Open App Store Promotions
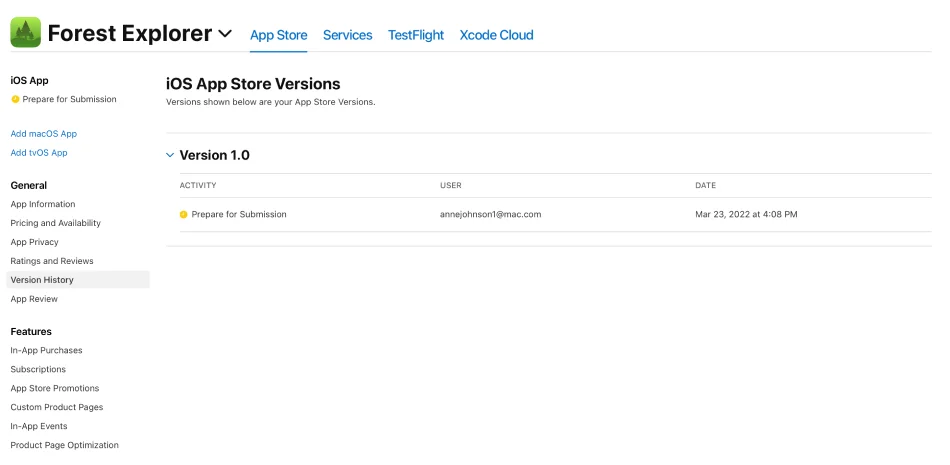Viewport: 950px width, 465px height. 55,388
